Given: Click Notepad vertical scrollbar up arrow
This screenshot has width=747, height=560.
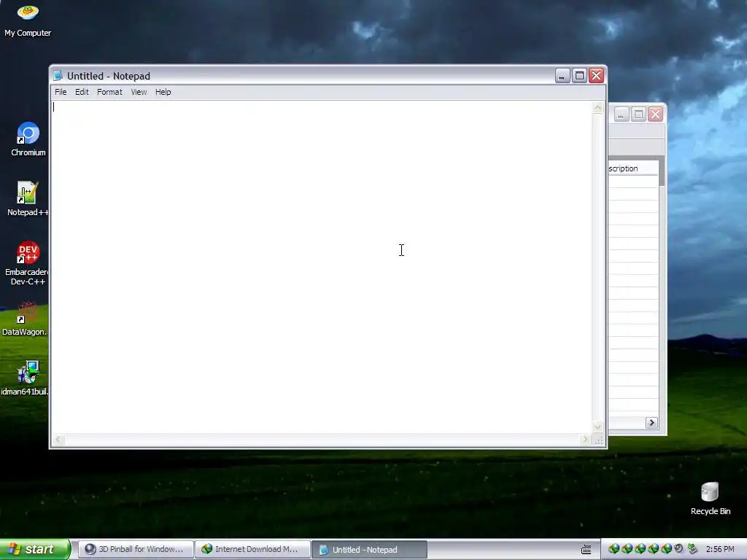Looking at the screenshot, I should [x=598, y=108].
